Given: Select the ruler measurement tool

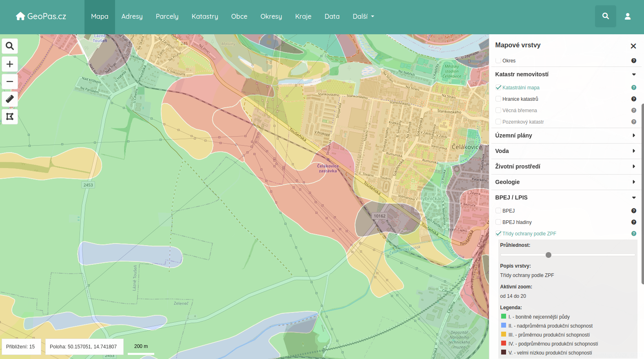Looking at the screenshot, I should [x=10, y=99].
